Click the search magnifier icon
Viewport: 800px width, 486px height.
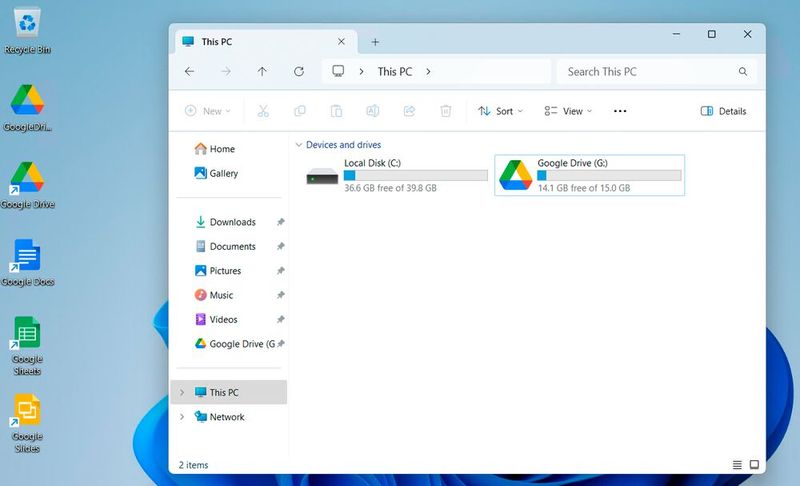coord(743,71)
